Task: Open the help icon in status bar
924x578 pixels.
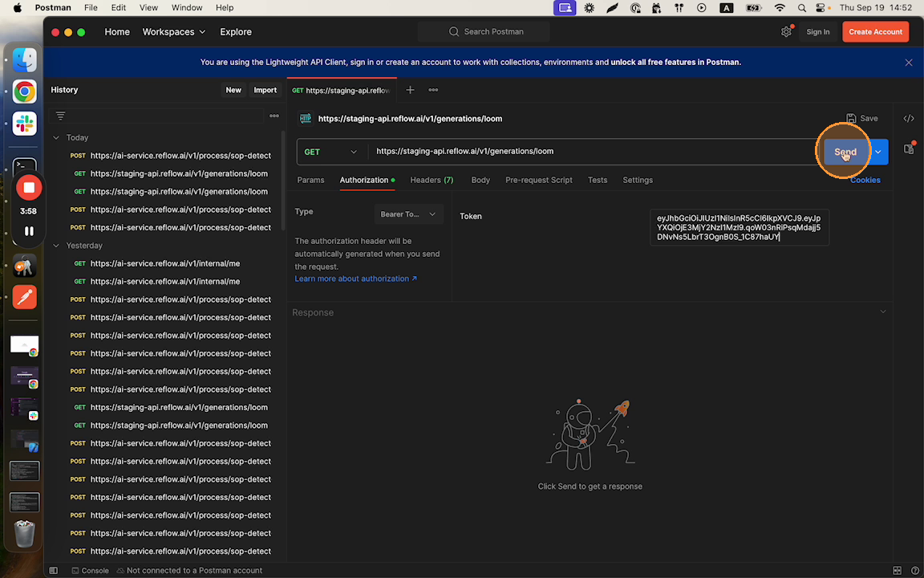Action: coord(914,570)
